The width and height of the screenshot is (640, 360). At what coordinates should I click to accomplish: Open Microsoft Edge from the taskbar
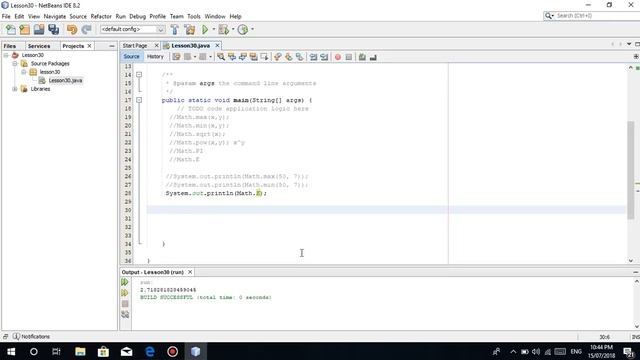click(x=150, y=351)
